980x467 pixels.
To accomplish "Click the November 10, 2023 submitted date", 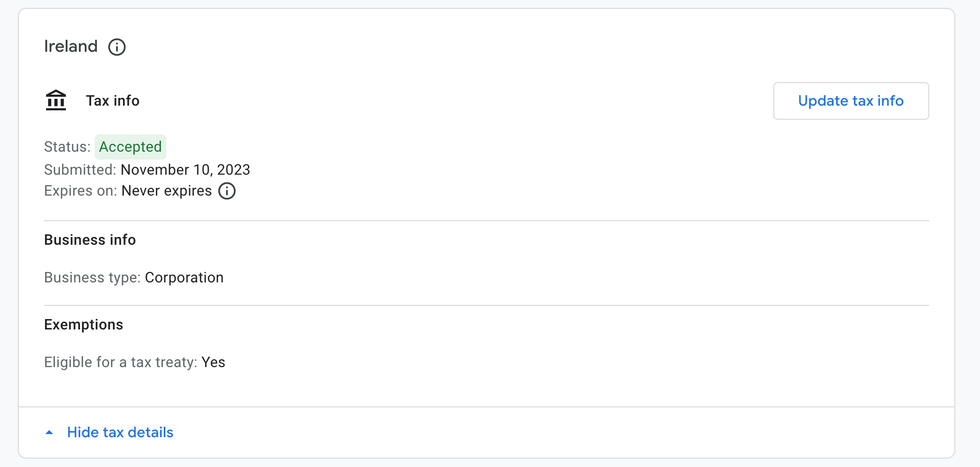I will (185, 169).
